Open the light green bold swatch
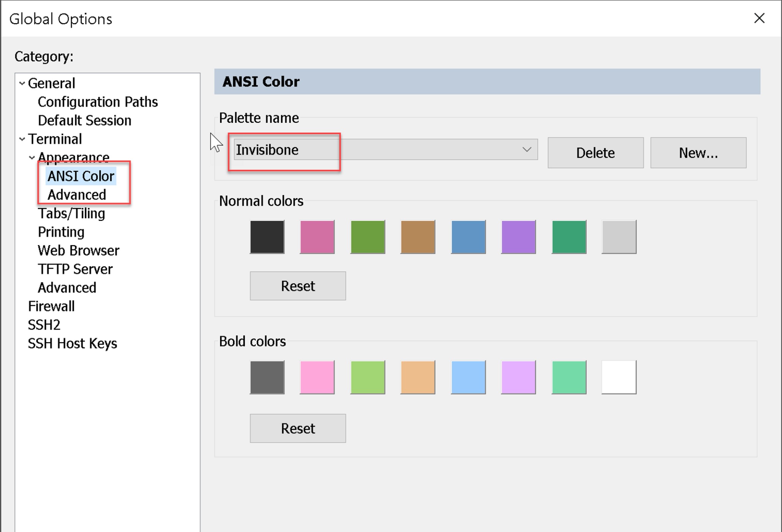The image size is (782, 532). [x=368, y=377]
